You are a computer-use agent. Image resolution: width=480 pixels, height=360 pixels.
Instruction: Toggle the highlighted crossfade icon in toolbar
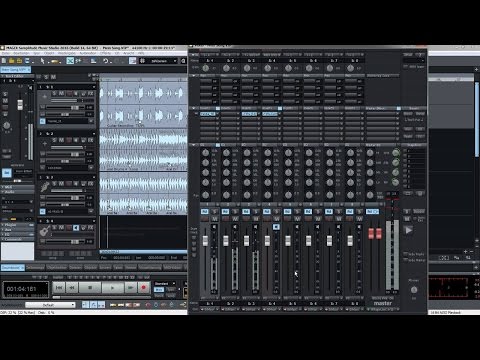point(70,61)
